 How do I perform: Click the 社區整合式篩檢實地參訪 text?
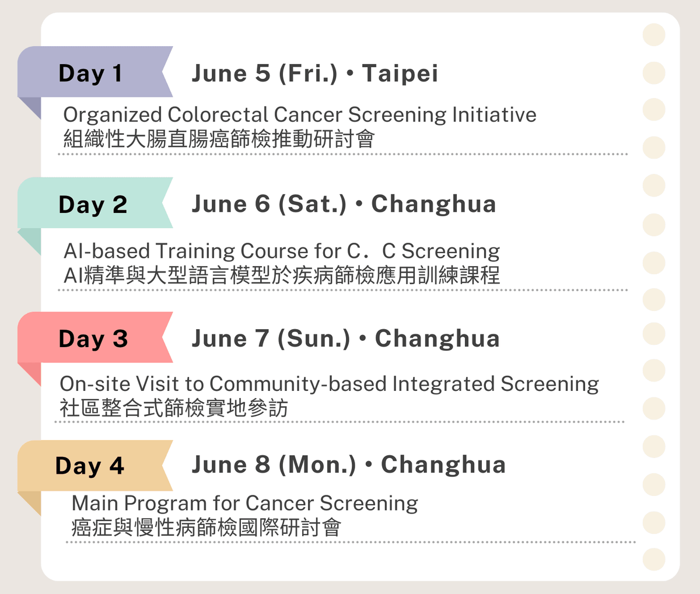[174, 408]
